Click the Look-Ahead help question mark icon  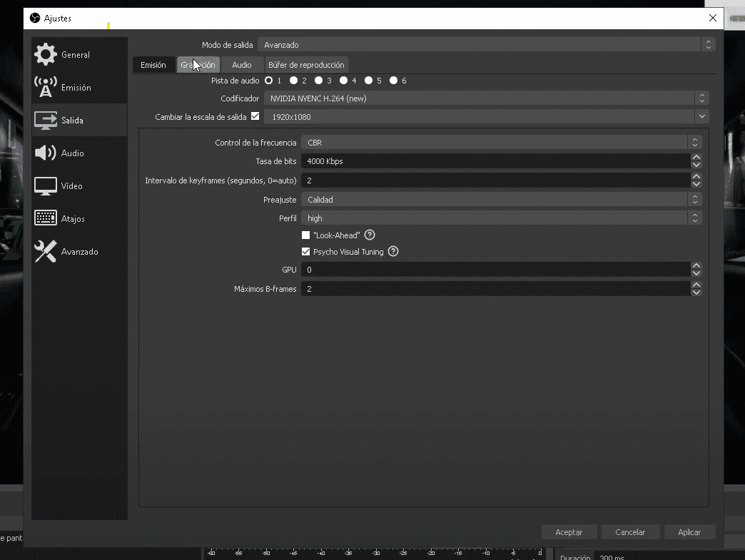pyautogui.click(x=370, y=235)
